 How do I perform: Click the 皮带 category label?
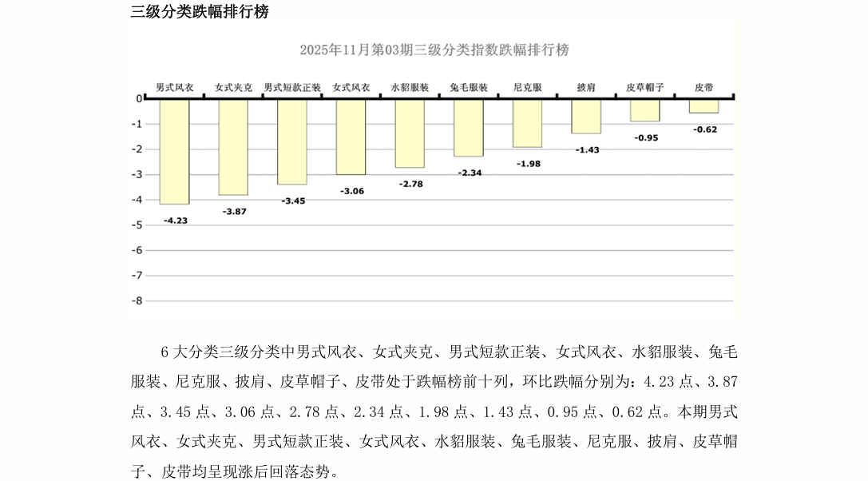(x=704, y=88)
